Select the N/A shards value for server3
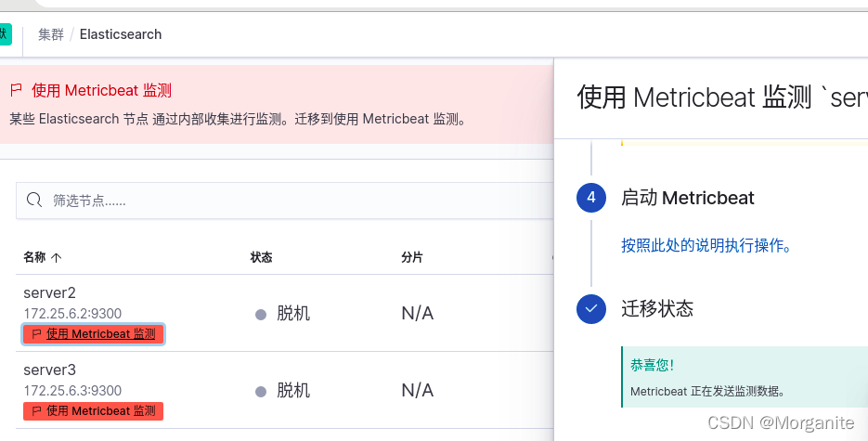 (418, 391)
